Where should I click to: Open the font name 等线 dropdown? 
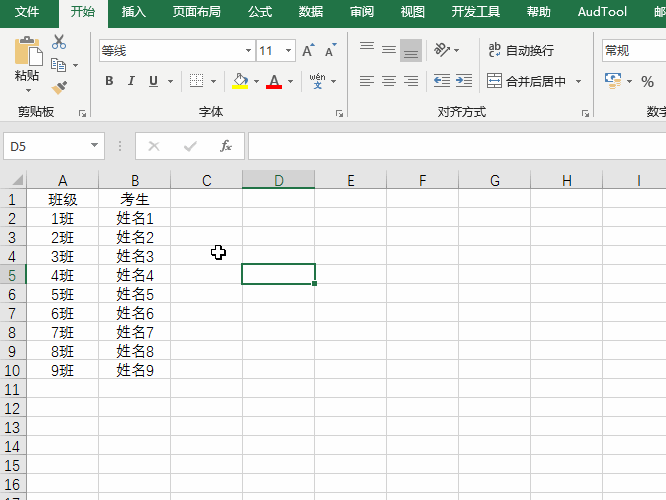coord(248,51)
